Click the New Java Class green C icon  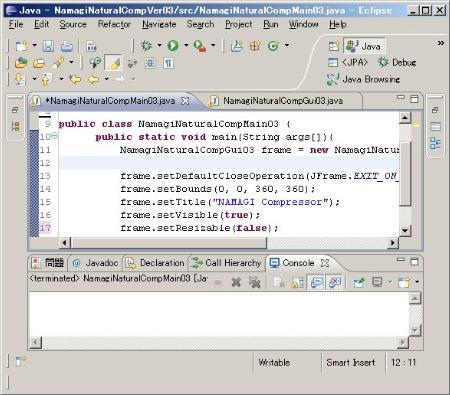tap(273, 46)
